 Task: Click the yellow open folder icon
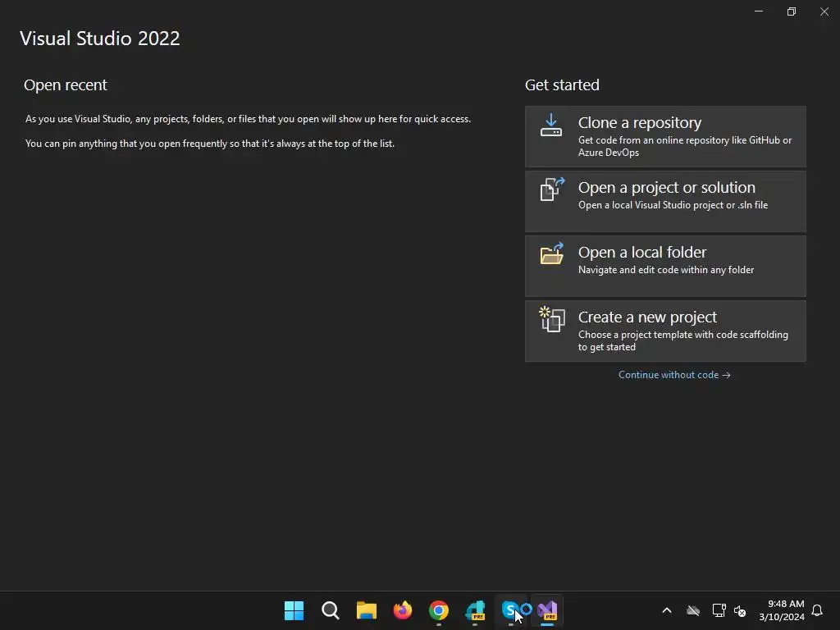pyautogui.click(x=552, y=254)
